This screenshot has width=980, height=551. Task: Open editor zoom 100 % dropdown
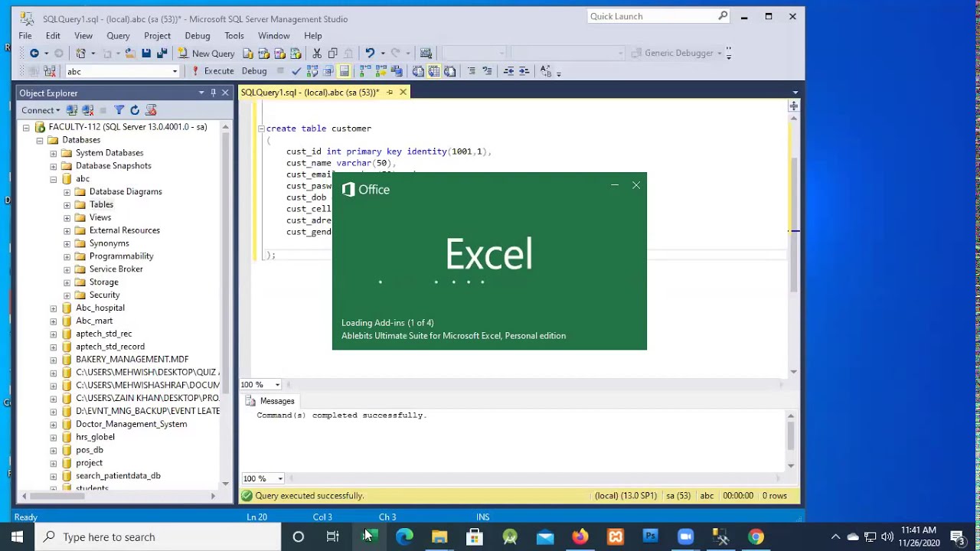tap(277, 385)
